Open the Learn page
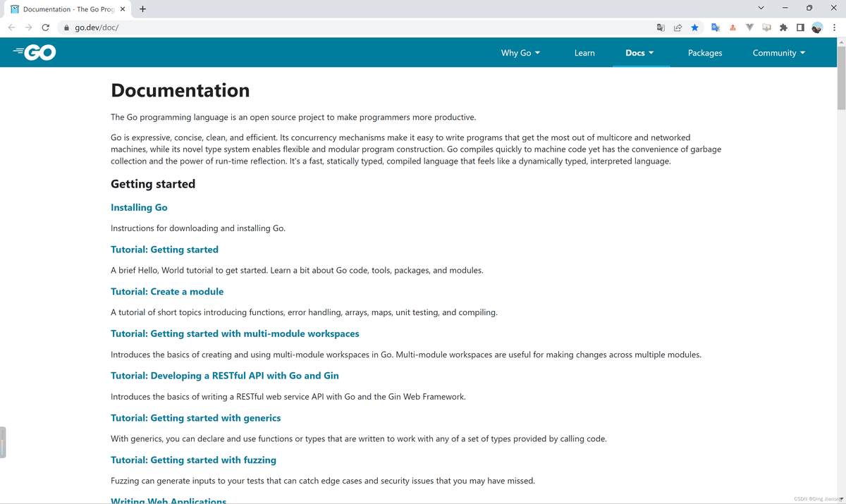 point(584,53)
